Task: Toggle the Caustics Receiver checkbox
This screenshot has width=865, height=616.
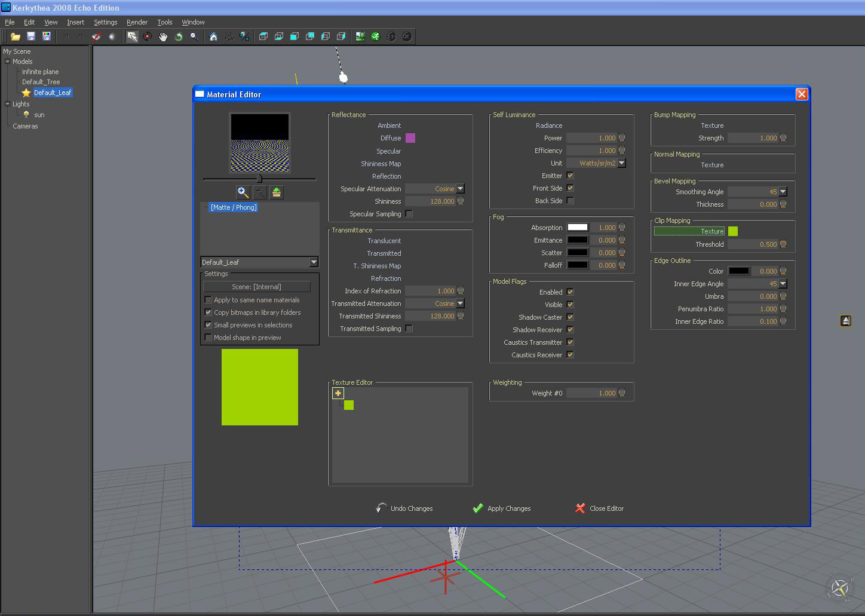Action: pos(570,355)
